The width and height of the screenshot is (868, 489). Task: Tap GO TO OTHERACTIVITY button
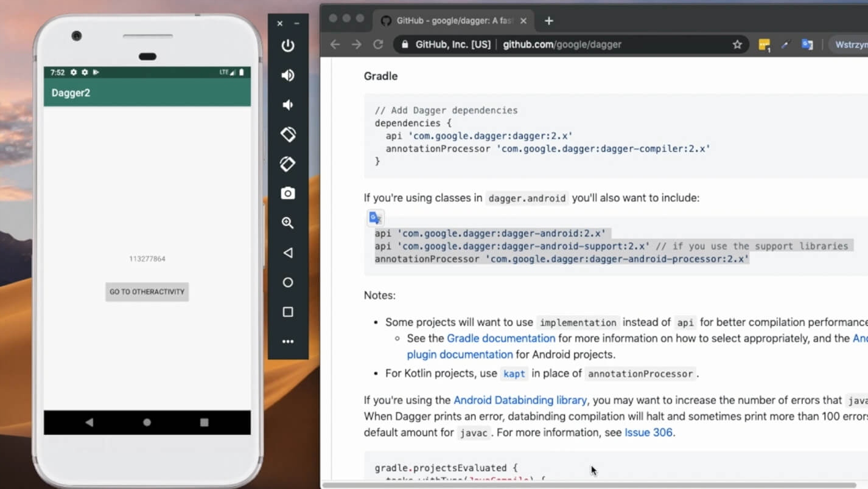pyautogui.click(x=147, y=292)
